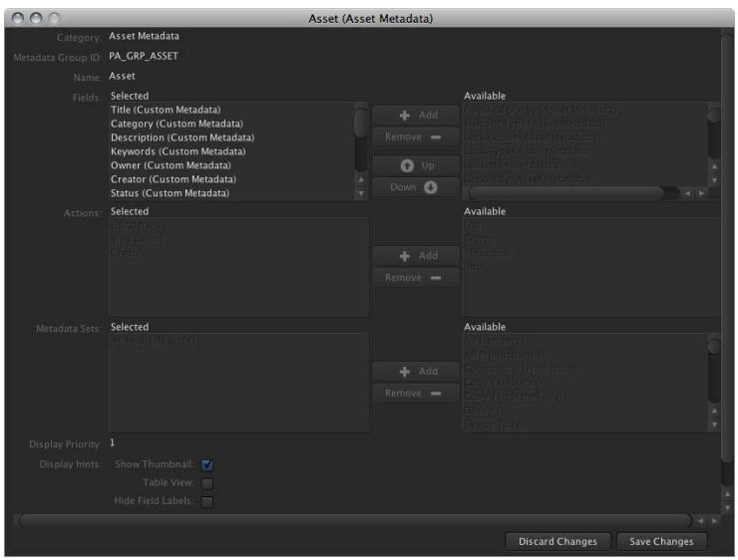Save Changes to the metadata group

[661, 542]
